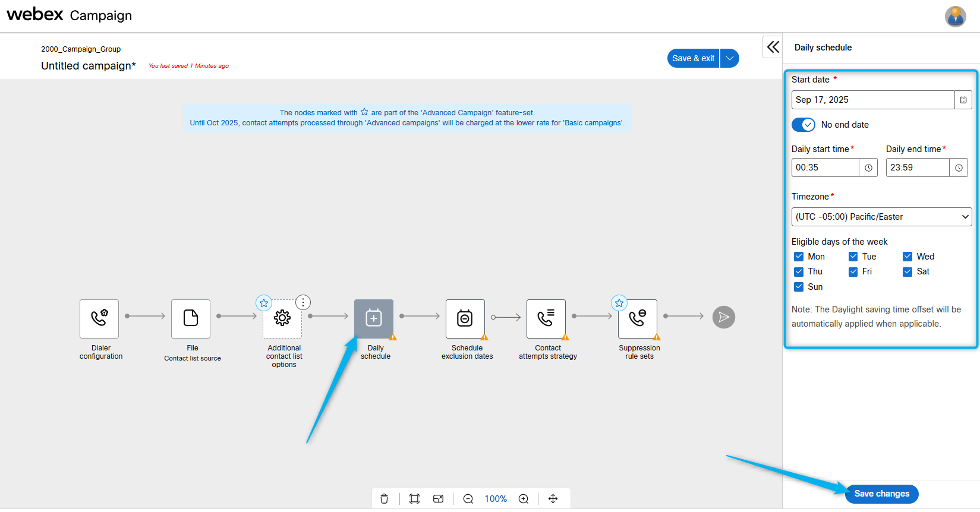The height and width of the screenshot is (512, 980).
Task: Click the Save changes button
Action: [881, 494]
